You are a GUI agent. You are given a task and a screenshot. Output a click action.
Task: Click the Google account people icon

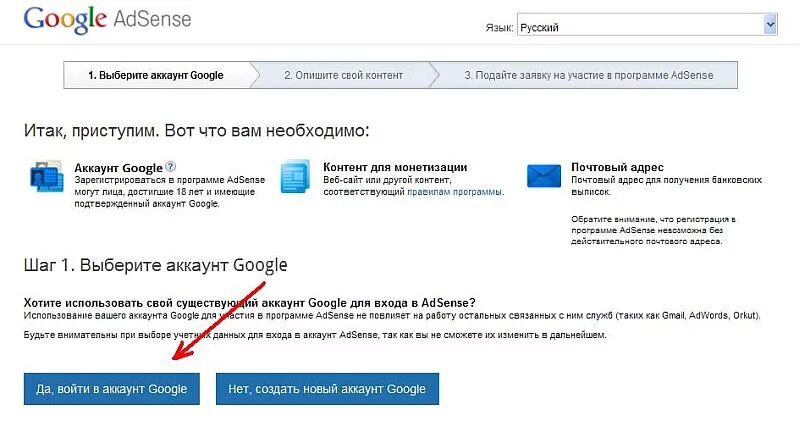[47, 177]
